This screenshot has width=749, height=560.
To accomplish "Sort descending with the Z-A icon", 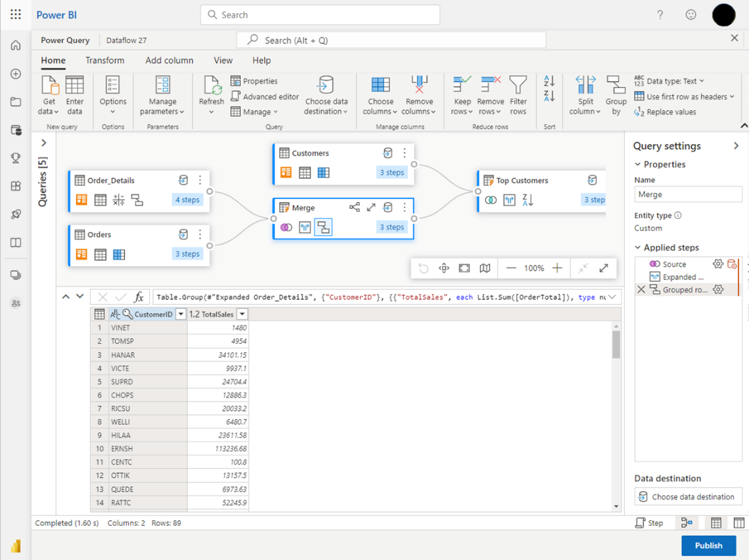I will 549,96.
